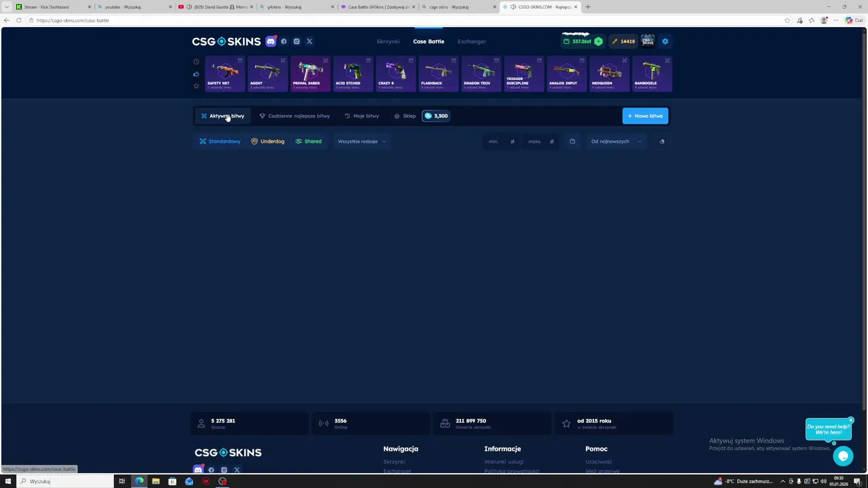Click into the maks. price field
This screenshot has height=488, width=868.
(541, 142)
